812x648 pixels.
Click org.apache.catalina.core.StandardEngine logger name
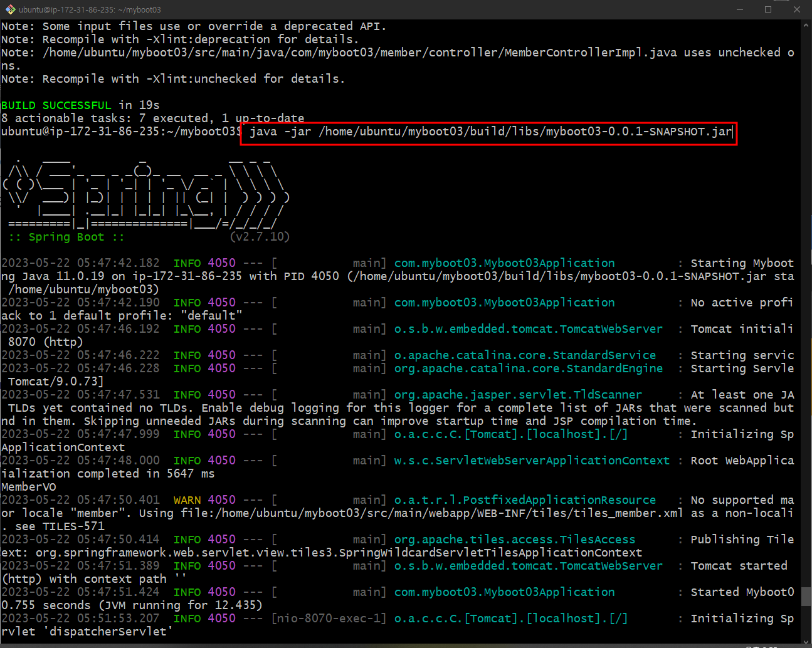pos(529,368)
